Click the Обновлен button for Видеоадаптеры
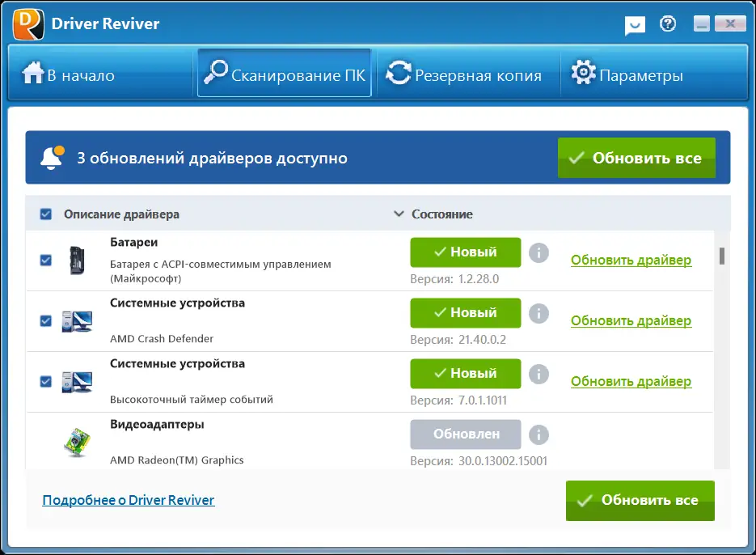 point(466,434)
